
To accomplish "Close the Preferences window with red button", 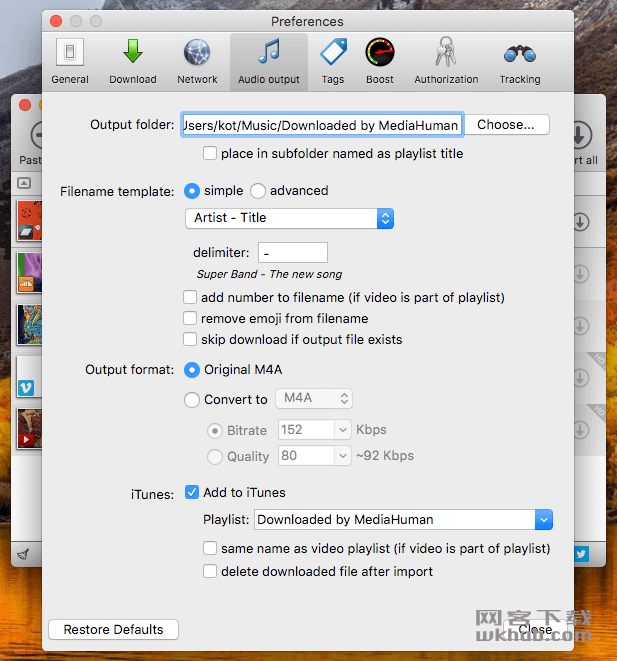I will (x=56, y=21).
